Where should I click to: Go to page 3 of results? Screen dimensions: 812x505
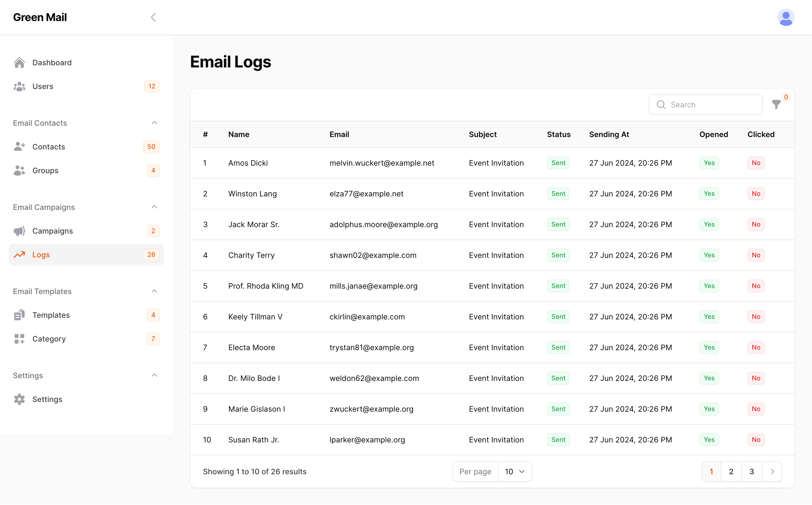click(x=752, y=471)
